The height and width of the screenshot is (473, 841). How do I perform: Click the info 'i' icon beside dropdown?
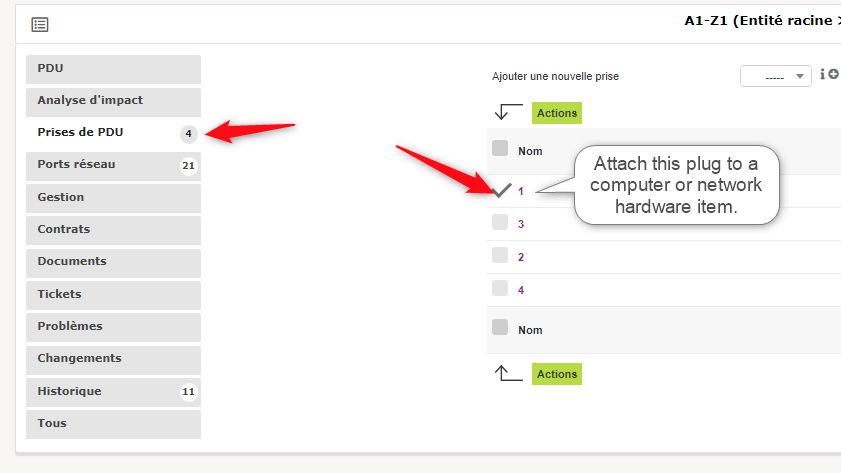pyautogui.click(x=822, y=75)
